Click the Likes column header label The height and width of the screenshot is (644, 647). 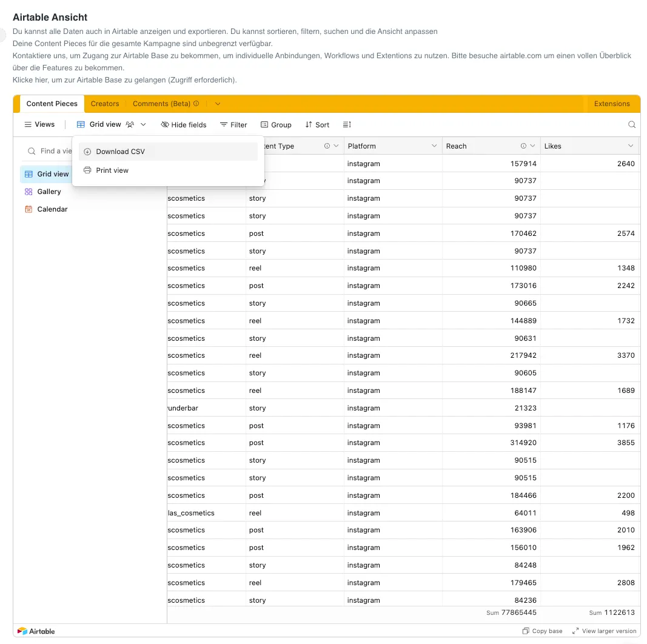coord(552,146)
